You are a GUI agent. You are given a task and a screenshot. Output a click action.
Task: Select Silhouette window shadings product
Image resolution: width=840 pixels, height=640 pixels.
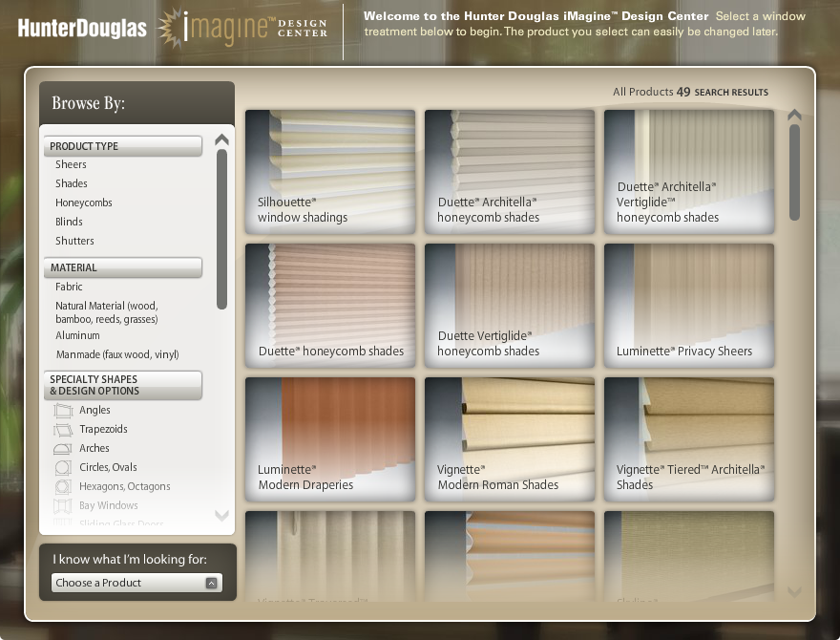coord(330,172)
